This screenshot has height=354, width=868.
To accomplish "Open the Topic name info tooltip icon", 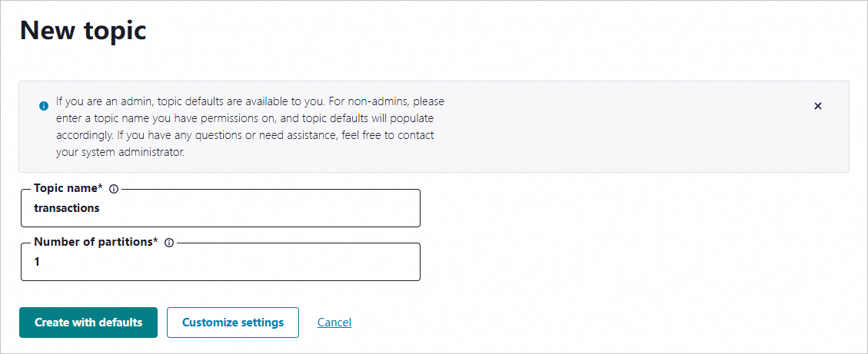I will 114,189.
